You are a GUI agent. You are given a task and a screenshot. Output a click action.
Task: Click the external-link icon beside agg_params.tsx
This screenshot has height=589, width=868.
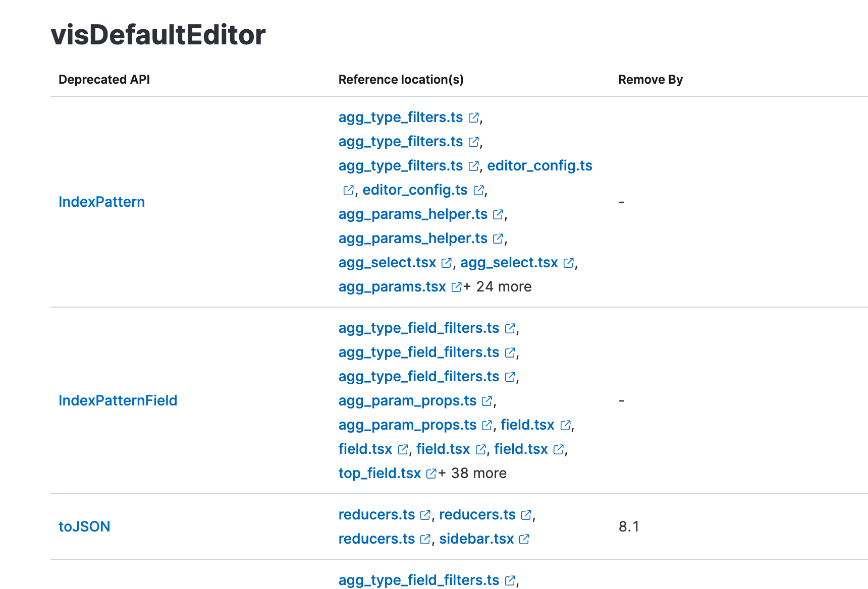(456, 287)
